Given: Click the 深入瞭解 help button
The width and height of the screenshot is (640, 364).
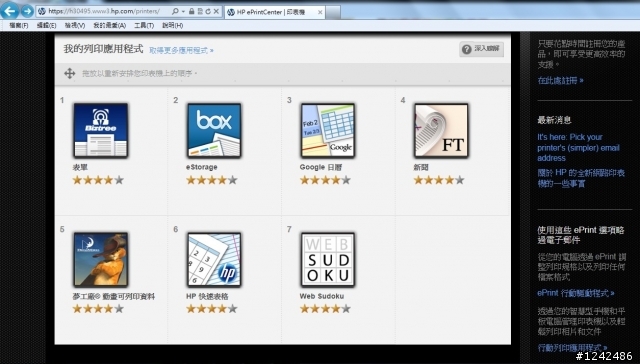Looking at the screenshot, I should coord(481,49).
